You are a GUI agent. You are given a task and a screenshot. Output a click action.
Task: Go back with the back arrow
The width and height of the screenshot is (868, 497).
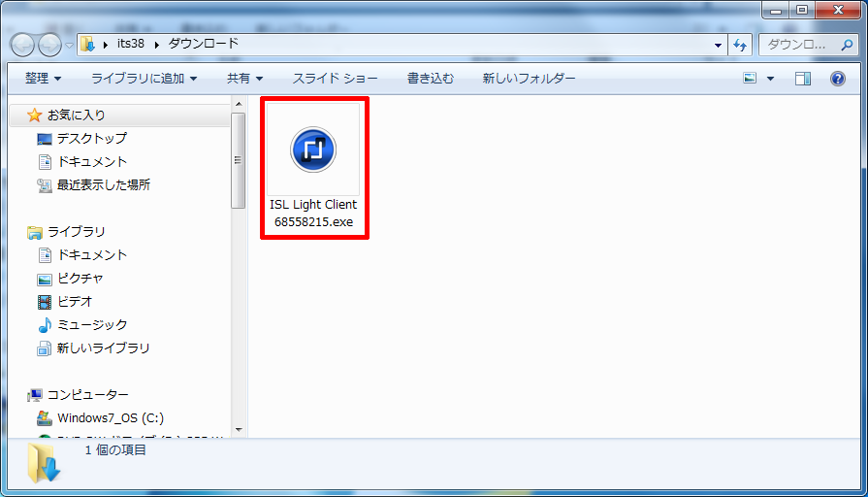(x=23, y=45)
